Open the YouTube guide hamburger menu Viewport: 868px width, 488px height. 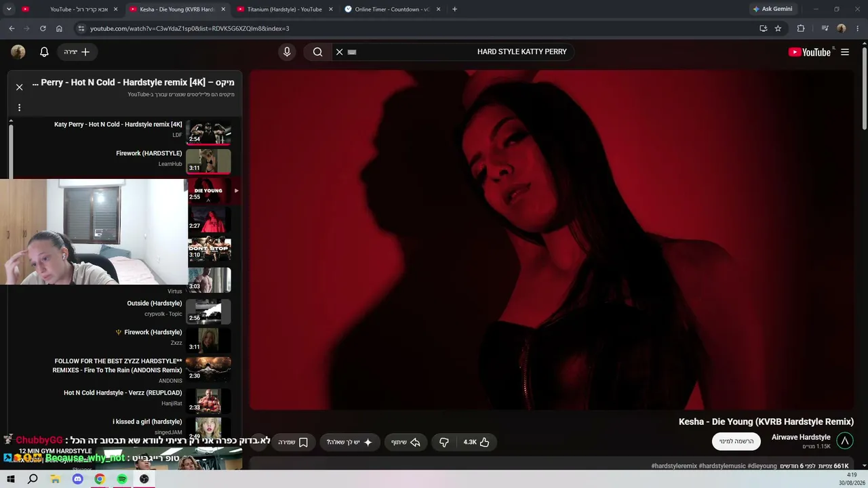pos(845,52)
